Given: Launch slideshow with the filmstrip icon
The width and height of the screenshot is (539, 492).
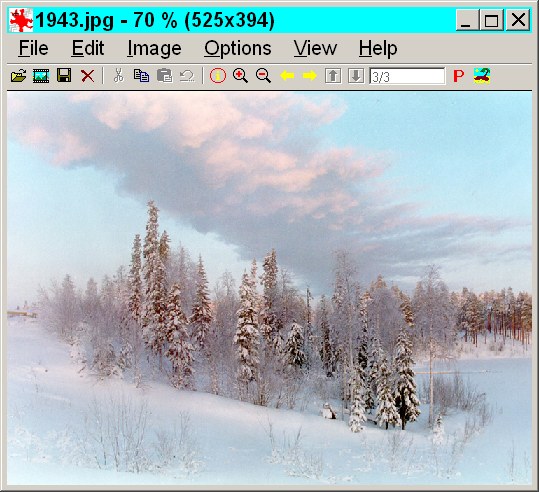Looking at the screenshot, I should click(41, 76).
